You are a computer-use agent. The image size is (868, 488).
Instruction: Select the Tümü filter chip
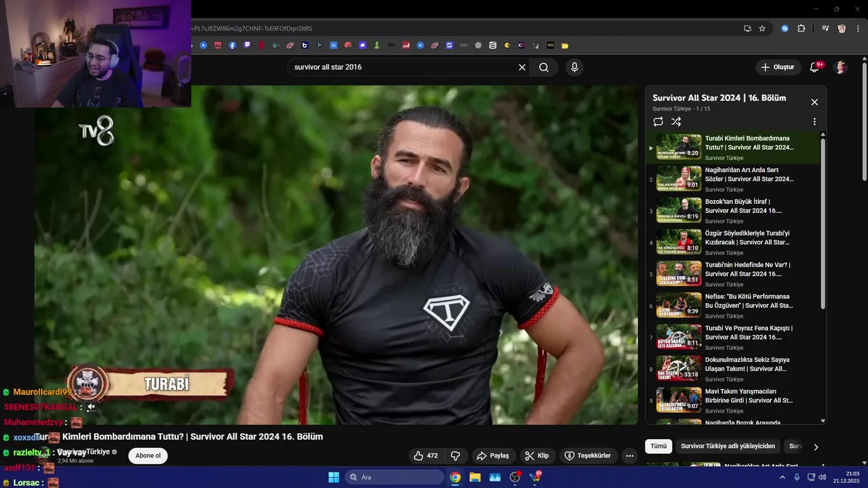click(658, 446)
